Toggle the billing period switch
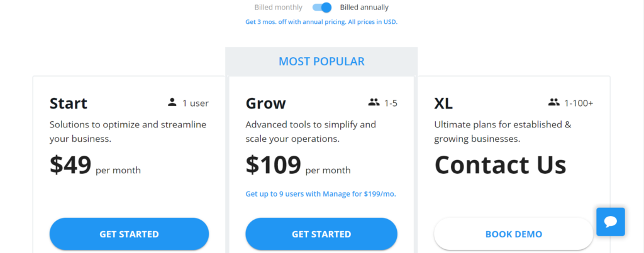The height and width of the screenshot is (253, 644). click(x=322, y=8)
